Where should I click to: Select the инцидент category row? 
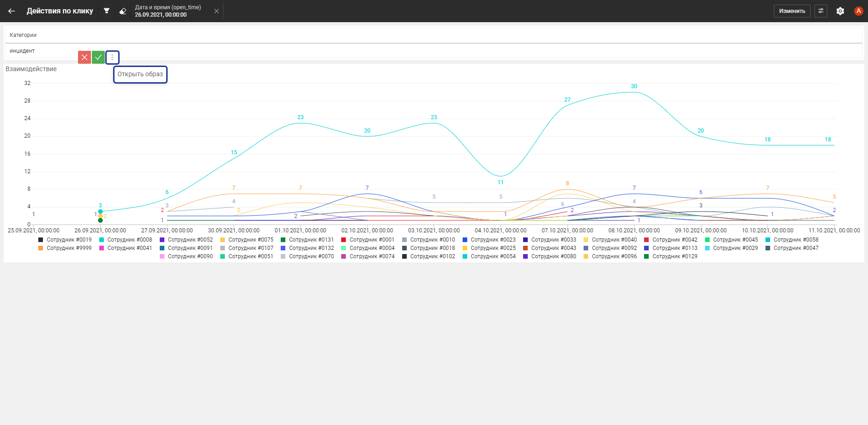(x=434, y=51)
